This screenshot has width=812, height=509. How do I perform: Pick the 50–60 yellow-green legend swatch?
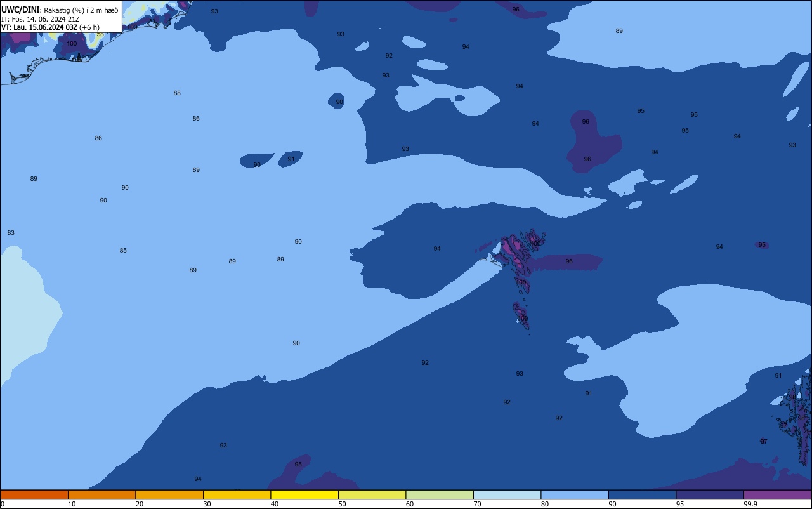pyautogui.click(x=372, y=494)
